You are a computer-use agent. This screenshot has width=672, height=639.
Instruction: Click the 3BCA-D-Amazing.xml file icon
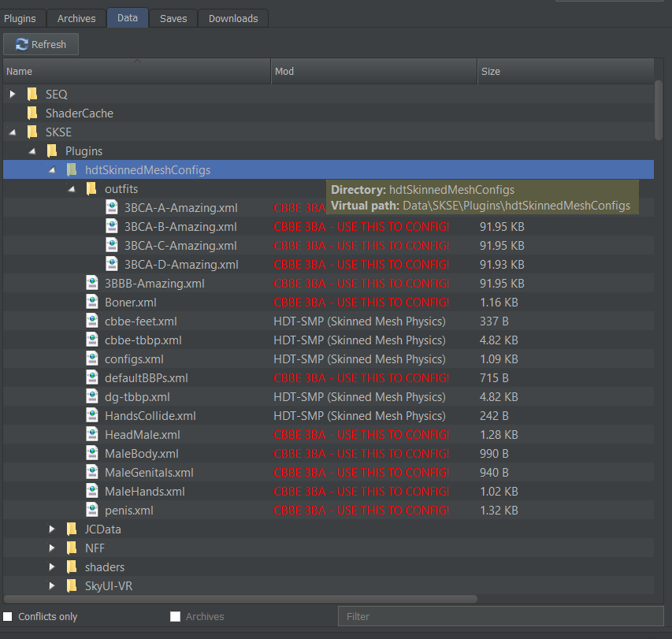pos(112,264)
